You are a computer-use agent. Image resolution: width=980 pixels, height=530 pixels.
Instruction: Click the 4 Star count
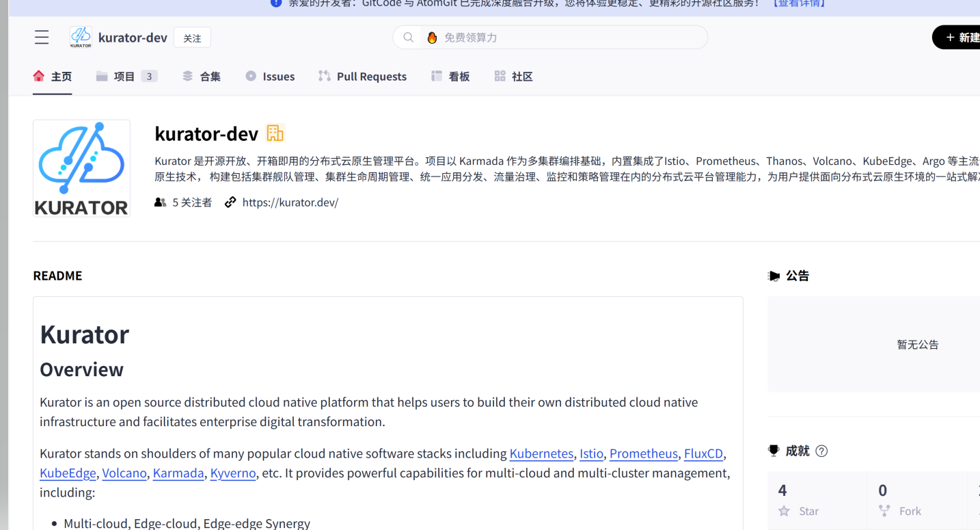(782, 490)
